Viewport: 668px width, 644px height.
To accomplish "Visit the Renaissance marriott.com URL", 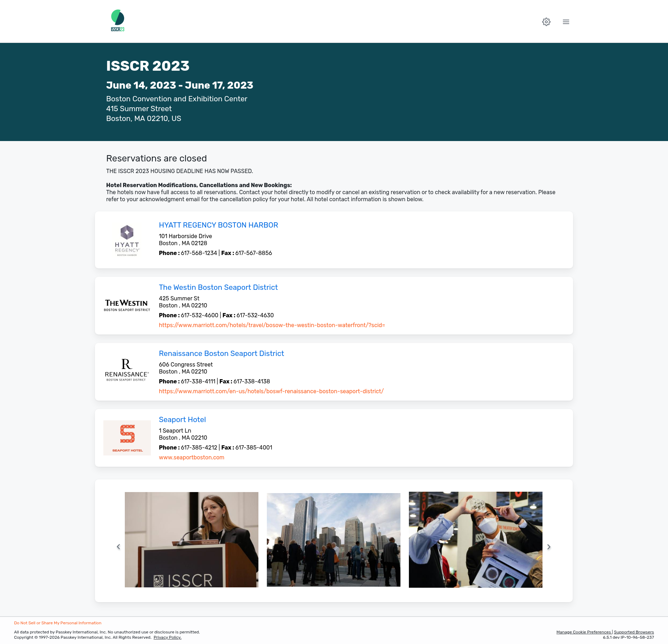I will (x=271, y=391).
